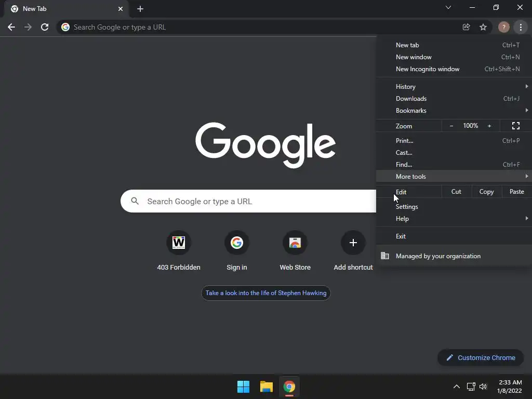
Task: Click the Customize Chrome button
Action: pyautogui.click(x=481, y=357)
